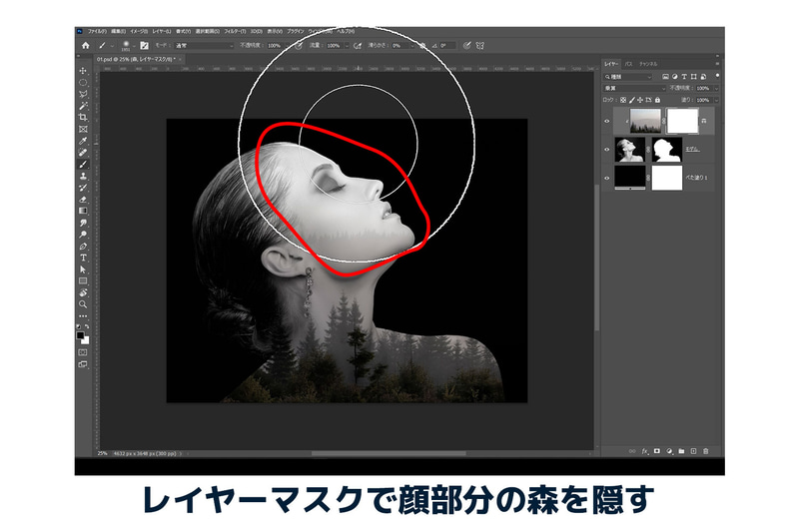Open the brush mode dropdown showing 通常

[x=204, y=45]
